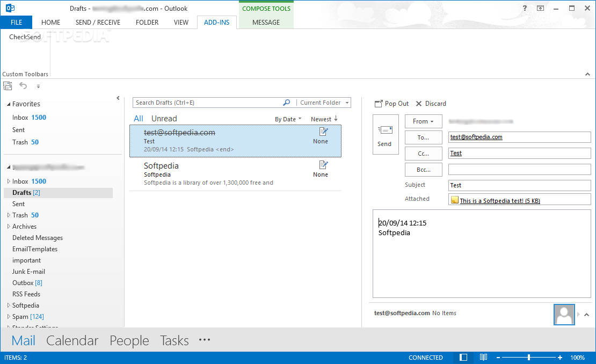Expand the Inbox folder triangle in account

9,181
